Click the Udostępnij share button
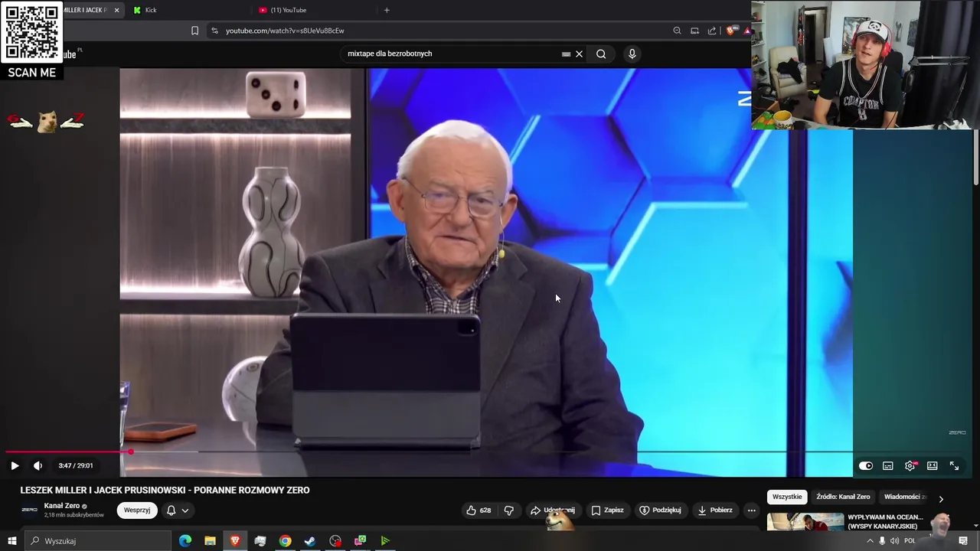Viewport: 980px width, 551px height. click(552, 510)
